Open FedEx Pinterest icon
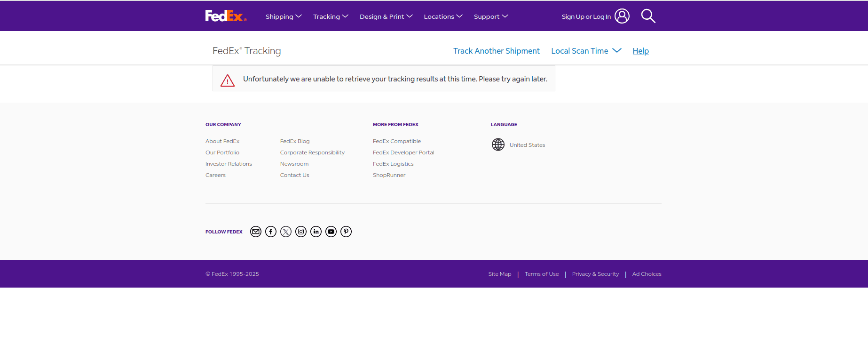 click(346, 232)
